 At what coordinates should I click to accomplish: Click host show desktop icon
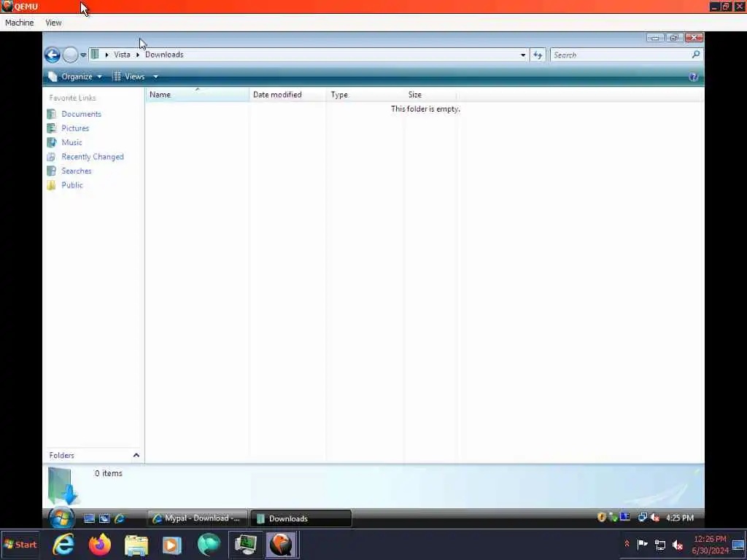(x=739, y=545)
